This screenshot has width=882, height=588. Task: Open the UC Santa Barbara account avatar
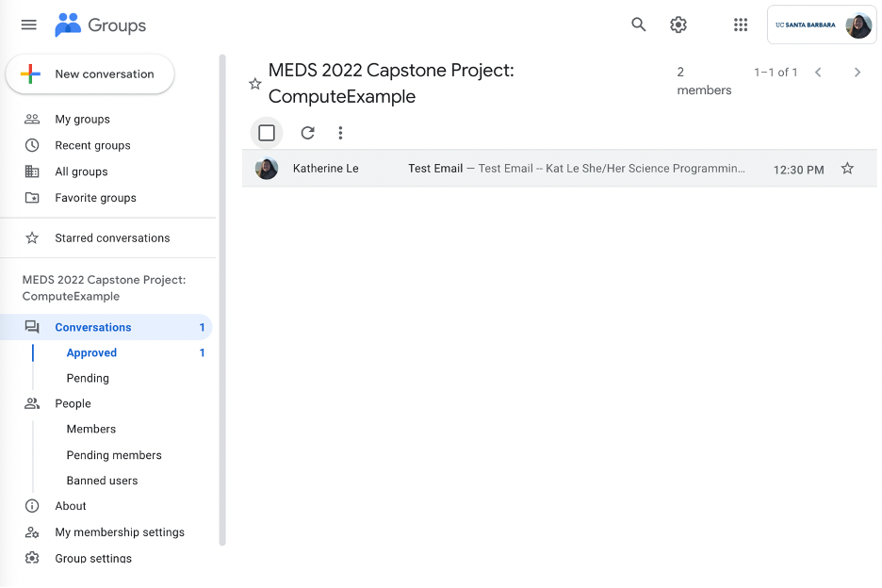pyautogui.click(x=858, y=25)
